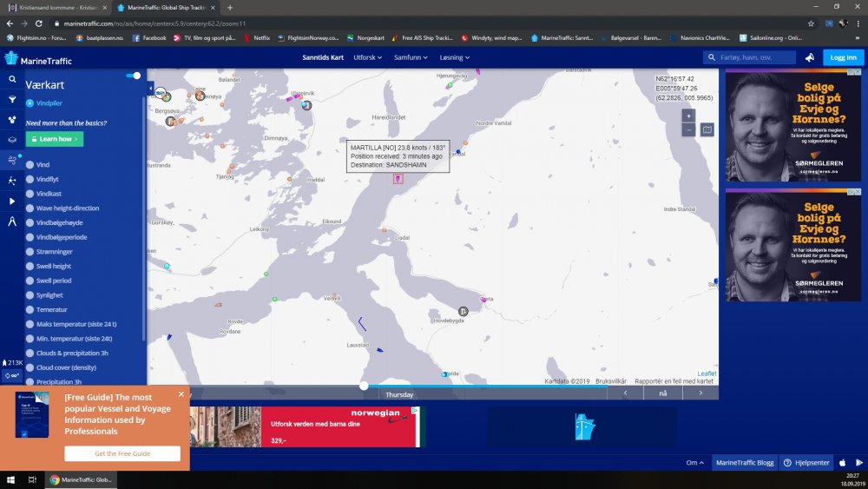Show more bookmarks with the chevron
The height and width of the screenshot is (489, 868).
tap(858, 38)
